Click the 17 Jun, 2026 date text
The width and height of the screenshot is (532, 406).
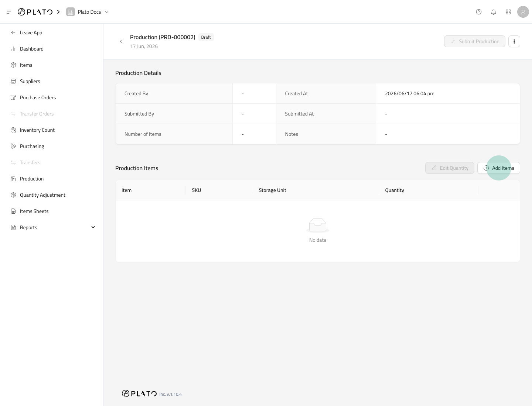144,46
